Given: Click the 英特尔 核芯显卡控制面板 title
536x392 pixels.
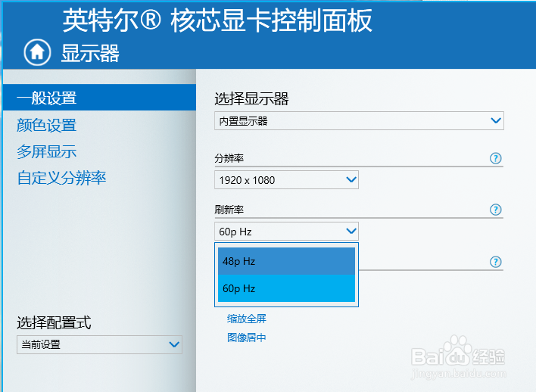Looking at the screenshot, I should tap(217, 20).
